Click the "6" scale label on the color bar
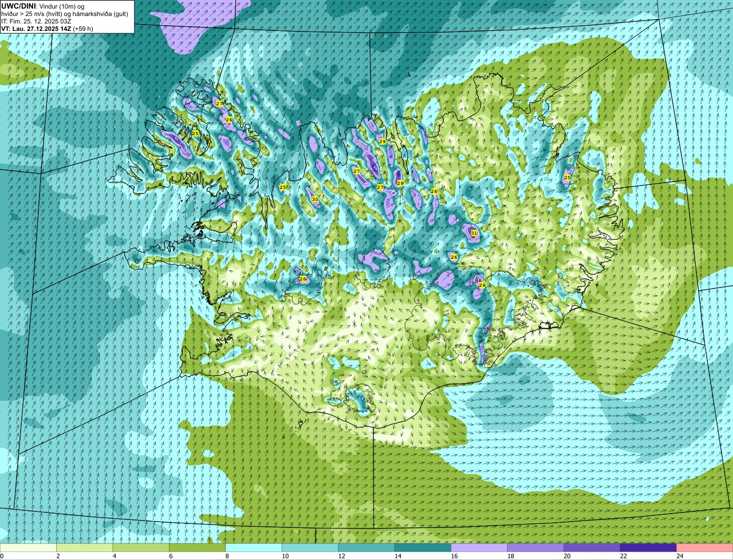This screenshot has width=733, height=560. [171, 555]
